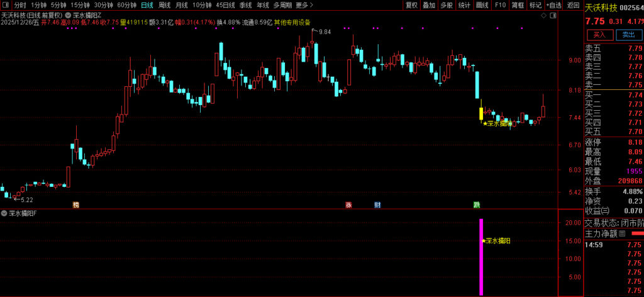Click the 涨 event marker icon
This screenshot has width=644, height=297.
pos(348,205)
